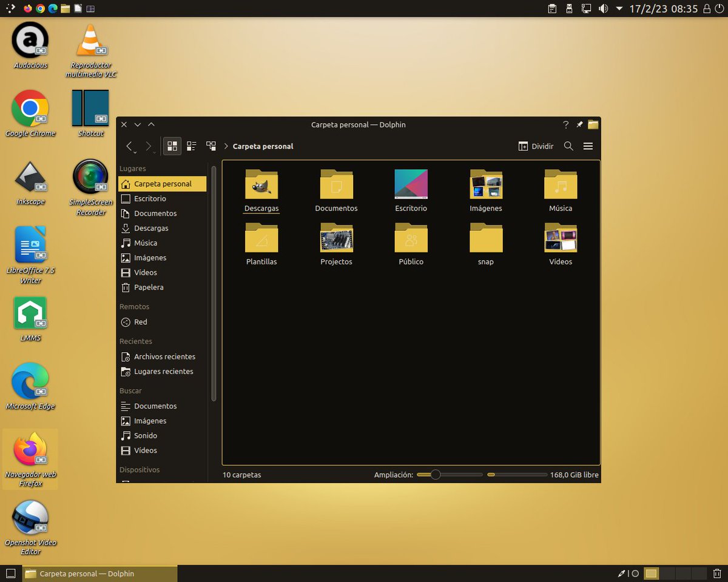Screen dimensions: 728x582
Task: Click the Dolphin places panel scrollbar
Action: tap(213, 282)
